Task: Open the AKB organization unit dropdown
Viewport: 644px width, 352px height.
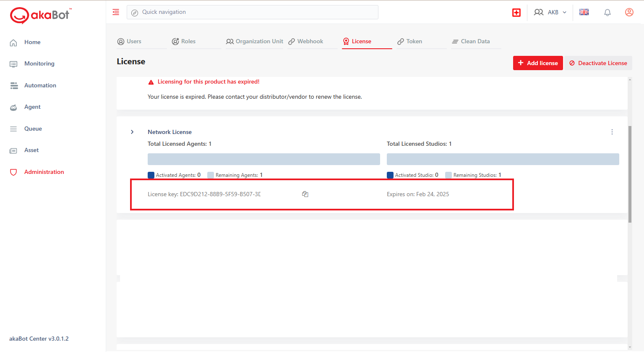Action: 550,12
